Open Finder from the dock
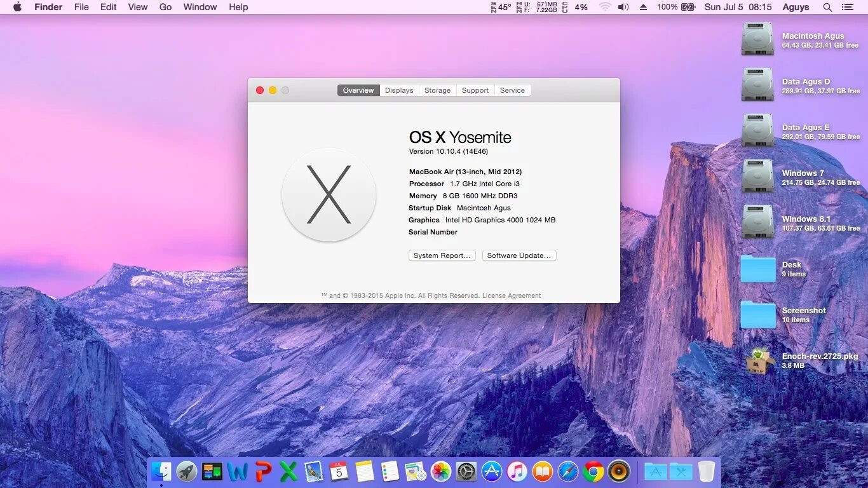The height and width of the screenshot is (488, 868). pos(161,471)
